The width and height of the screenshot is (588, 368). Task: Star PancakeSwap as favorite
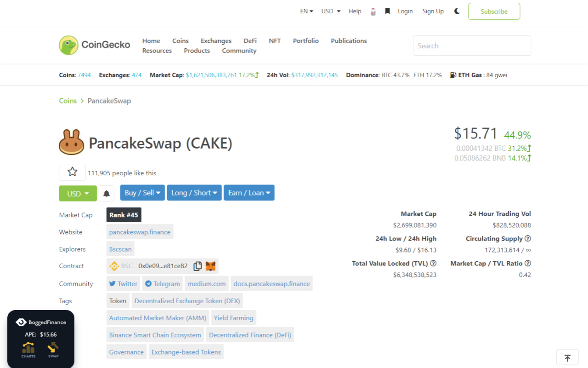72,172
